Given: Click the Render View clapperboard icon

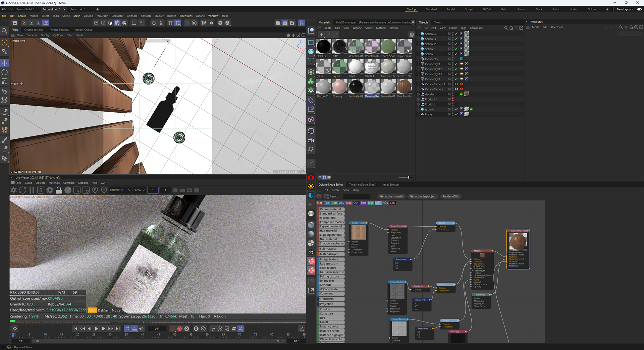Looking at the screenshot, I should [x=278, y=23].
